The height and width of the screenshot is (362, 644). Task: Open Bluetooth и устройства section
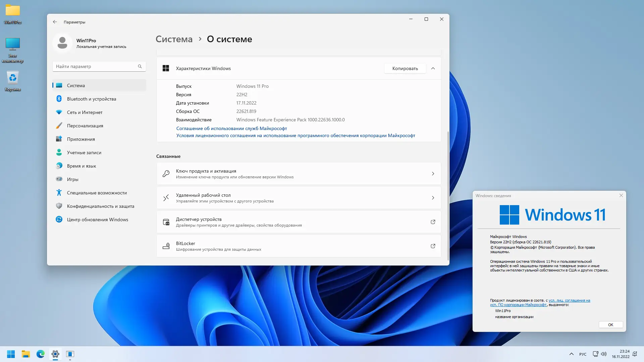91,99
